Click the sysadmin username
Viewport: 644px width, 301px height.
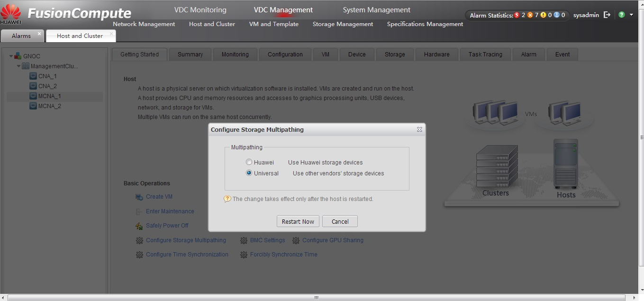pos(586,15)
